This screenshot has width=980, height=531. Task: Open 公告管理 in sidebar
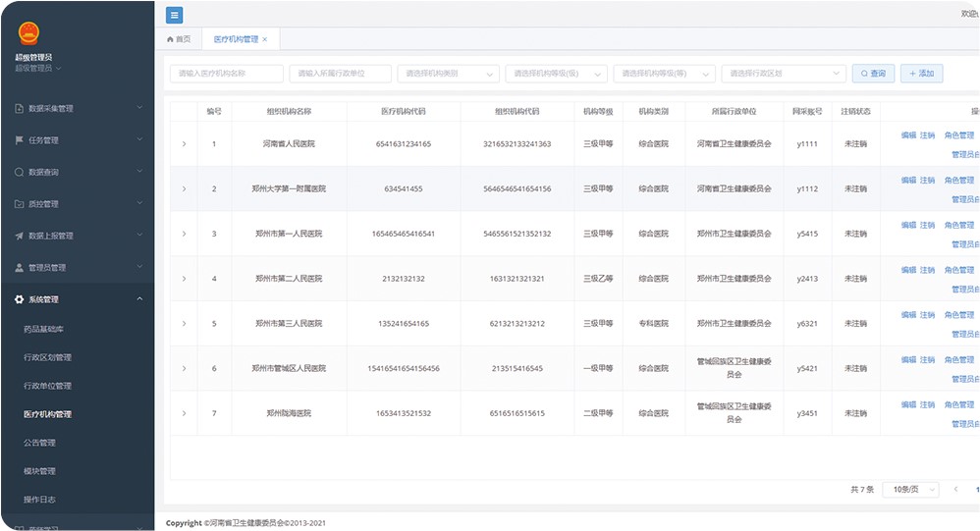(x=40, y=443)
